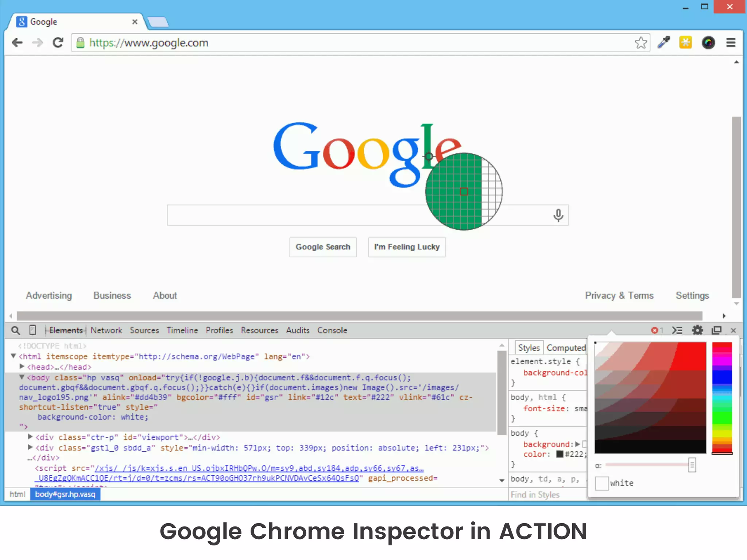747x560 pixels.
Task: Select html in the breadcrumb bar
Action: 18,494
